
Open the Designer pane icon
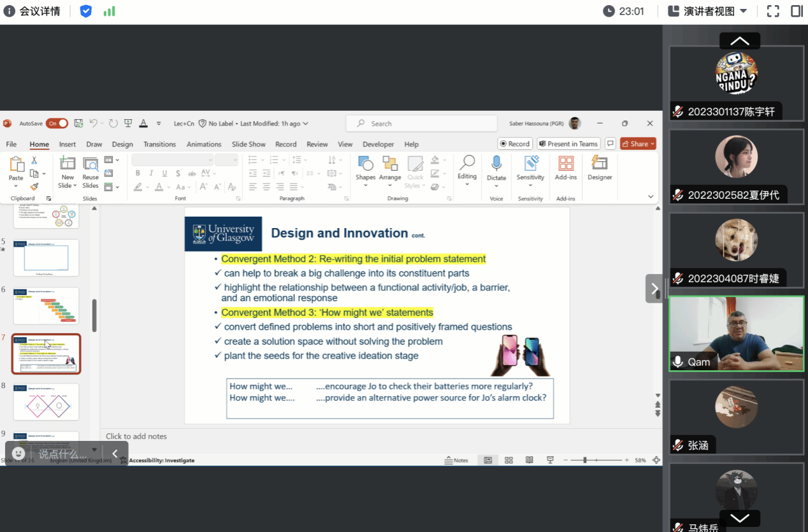tap(600, 164)
